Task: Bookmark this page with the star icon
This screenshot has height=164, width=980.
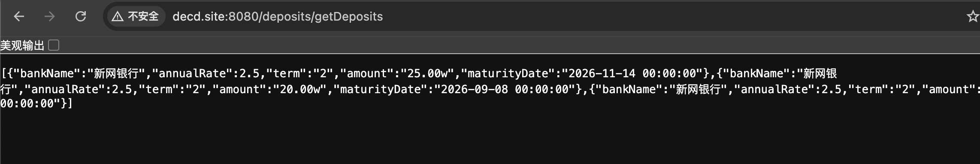Action: pos(972,16)
